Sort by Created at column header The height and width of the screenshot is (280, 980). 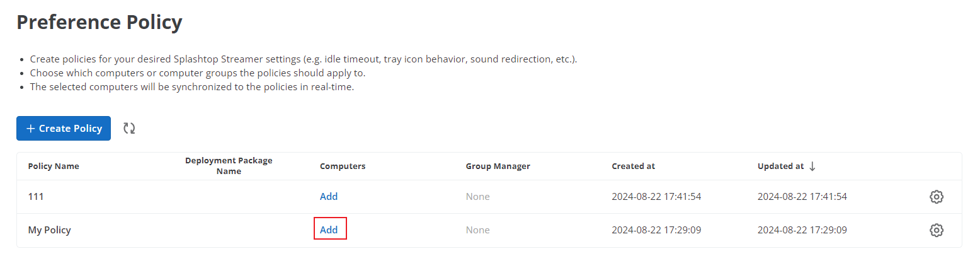coord(633,166)
